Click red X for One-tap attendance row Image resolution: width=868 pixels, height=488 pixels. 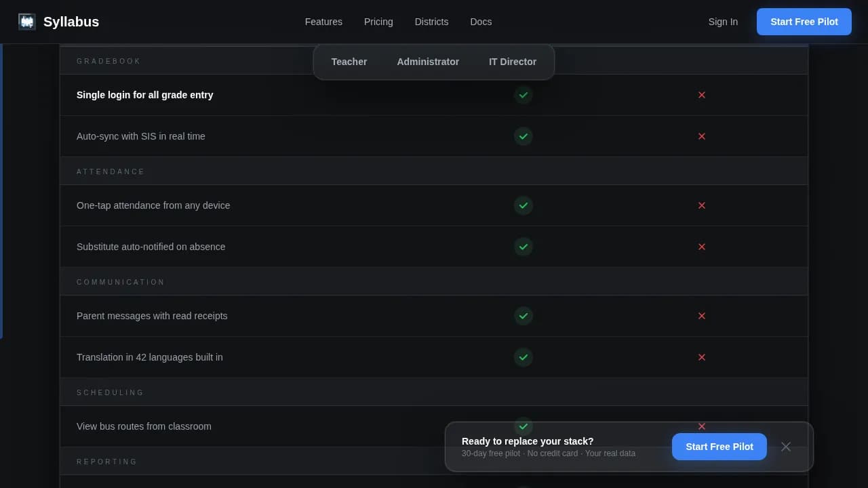(x=702, y=205)
